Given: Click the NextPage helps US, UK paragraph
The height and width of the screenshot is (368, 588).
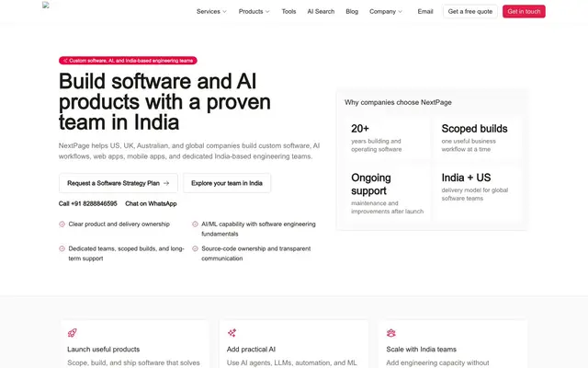Looking at the screenshot, I should (189, 151).
